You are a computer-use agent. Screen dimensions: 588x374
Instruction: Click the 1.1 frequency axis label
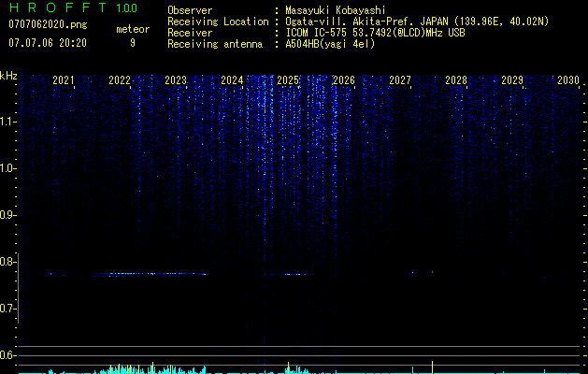point(8,122)
